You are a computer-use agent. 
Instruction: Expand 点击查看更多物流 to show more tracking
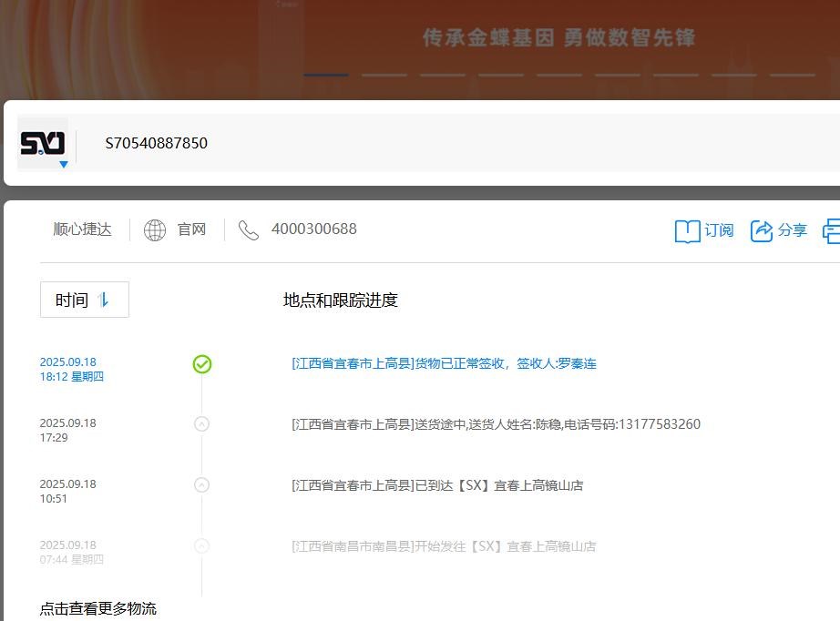98,608
